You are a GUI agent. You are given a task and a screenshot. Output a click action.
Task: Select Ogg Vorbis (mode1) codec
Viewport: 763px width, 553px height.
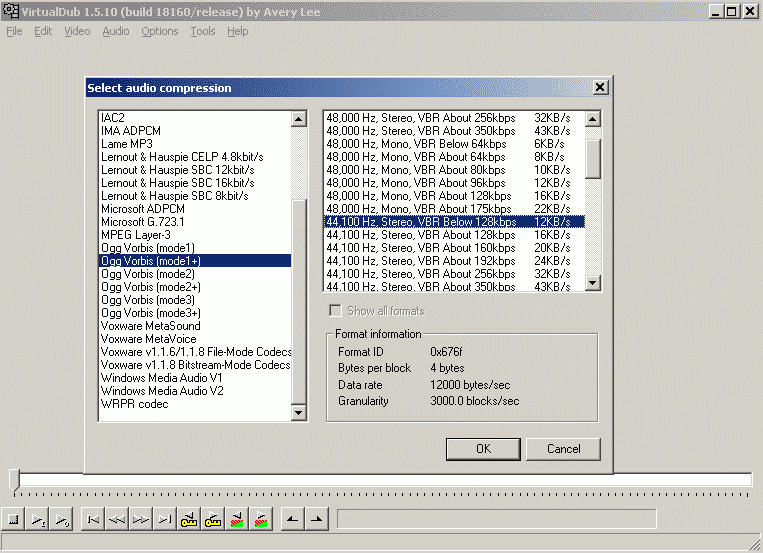coord(195,248)
